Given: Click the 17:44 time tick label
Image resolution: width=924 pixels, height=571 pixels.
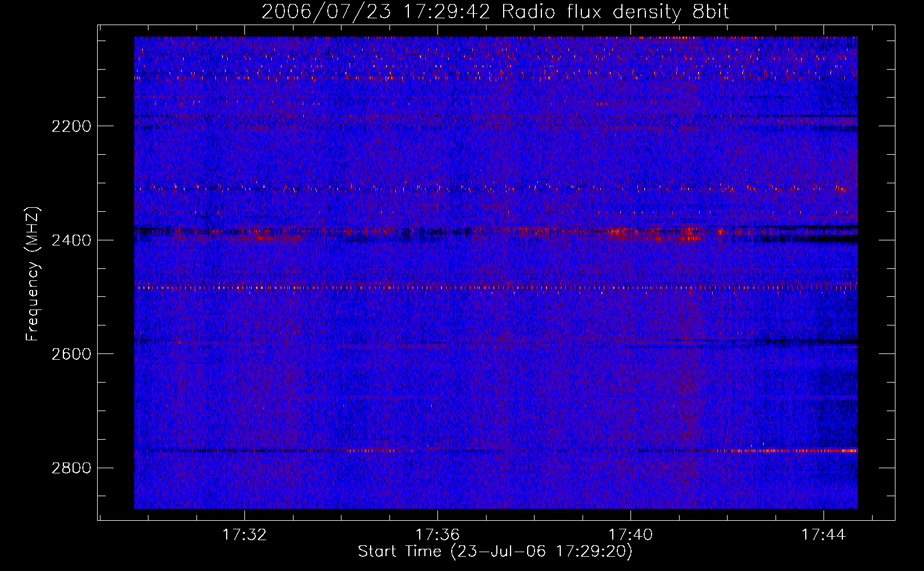Looking at the screenshot, I should [x=823, y=535].
